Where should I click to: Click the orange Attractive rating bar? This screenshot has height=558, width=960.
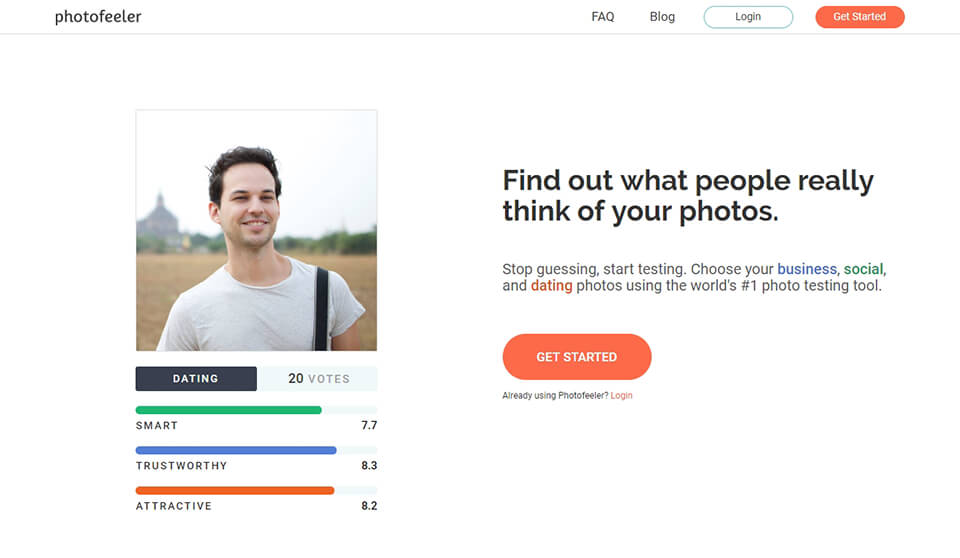tap(235, 490)
